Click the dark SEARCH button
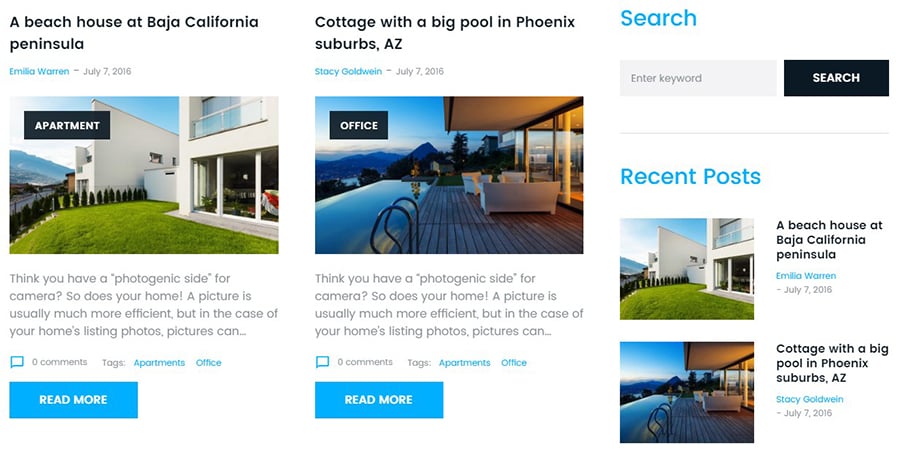The image size is (900, 449). (836, 78)
